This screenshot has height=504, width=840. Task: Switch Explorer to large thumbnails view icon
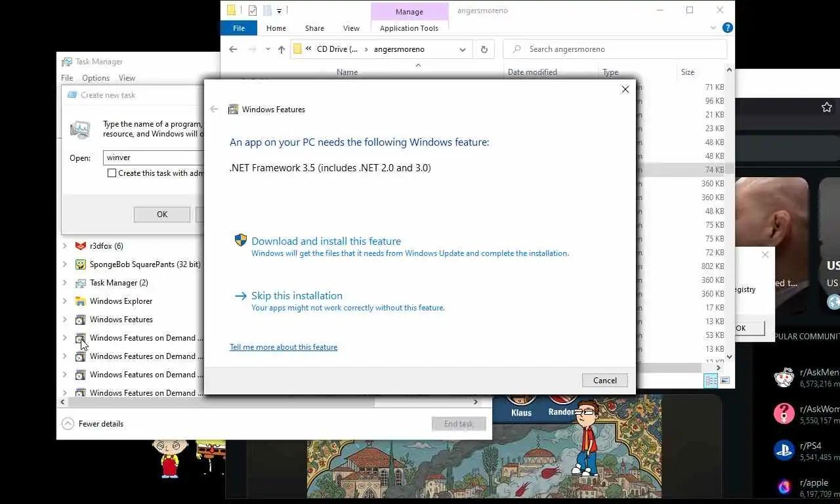pyautogui.click(x=725, y=381)
